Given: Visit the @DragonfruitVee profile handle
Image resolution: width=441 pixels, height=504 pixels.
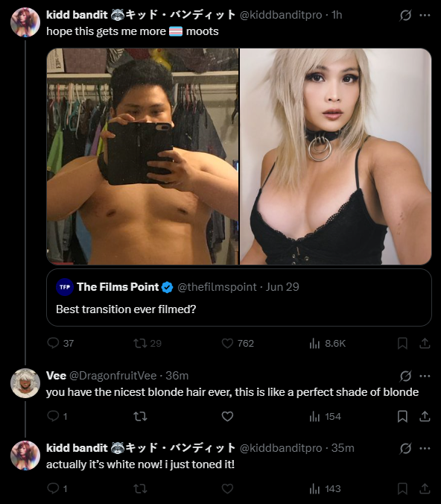Looking at the screenshot, I should 112,376.
